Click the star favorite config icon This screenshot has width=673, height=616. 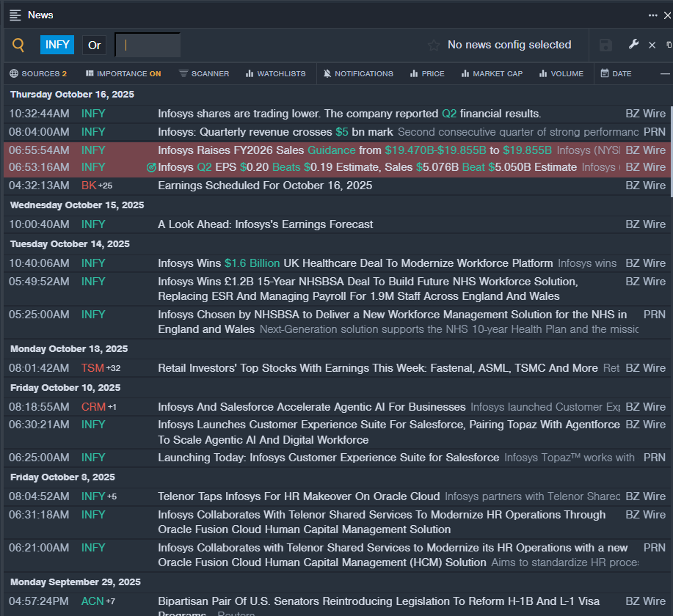[434, 45]
